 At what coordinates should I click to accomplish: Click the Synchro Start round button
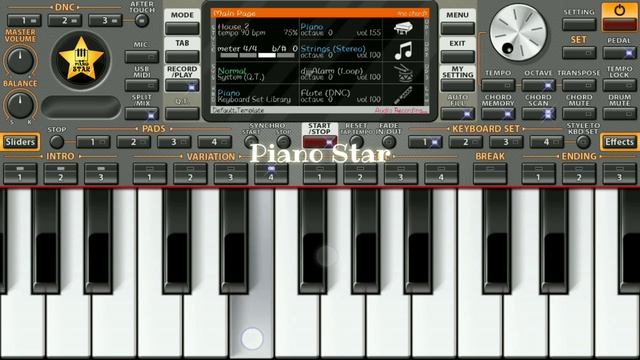(251, 142)
